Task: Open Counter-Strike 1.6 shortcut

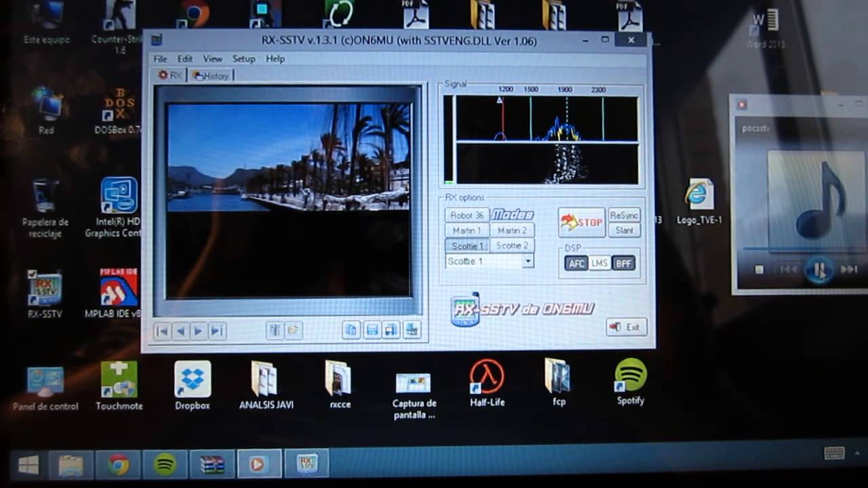Action: click(119, 27)
